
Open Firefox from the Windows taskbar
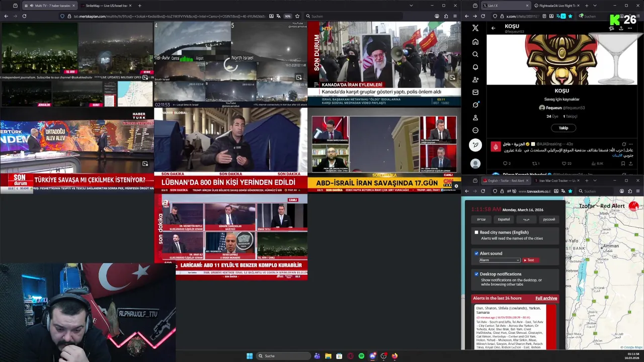pos(394,356)
